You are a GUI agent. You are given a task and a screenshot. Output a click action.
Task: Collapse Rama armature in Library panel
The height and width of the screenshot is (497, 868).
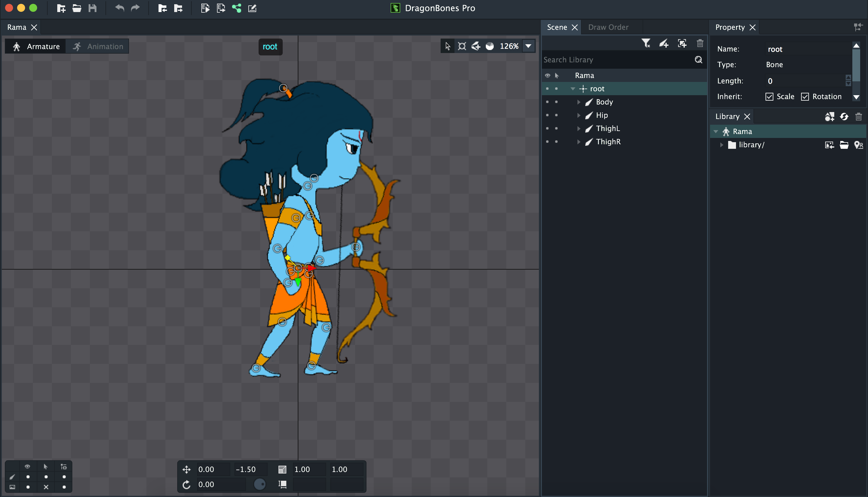(x=716, y=131)
